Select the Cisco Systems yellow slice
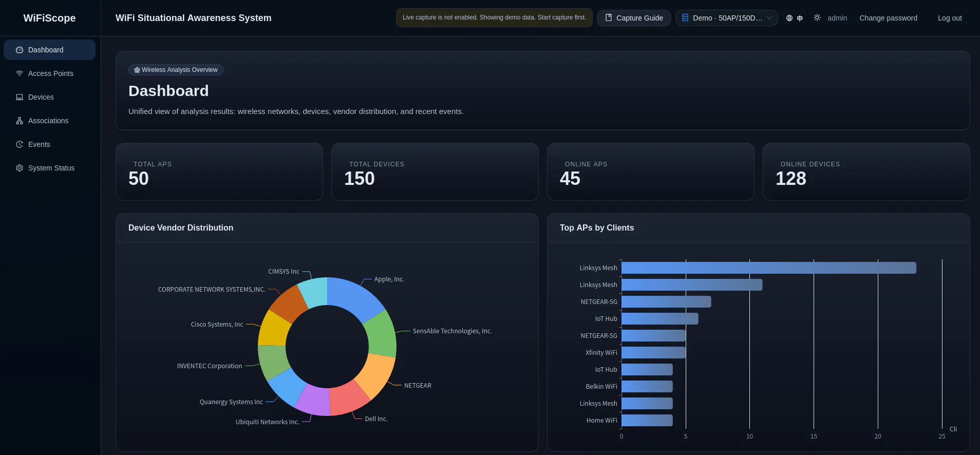 pos(274,329)
